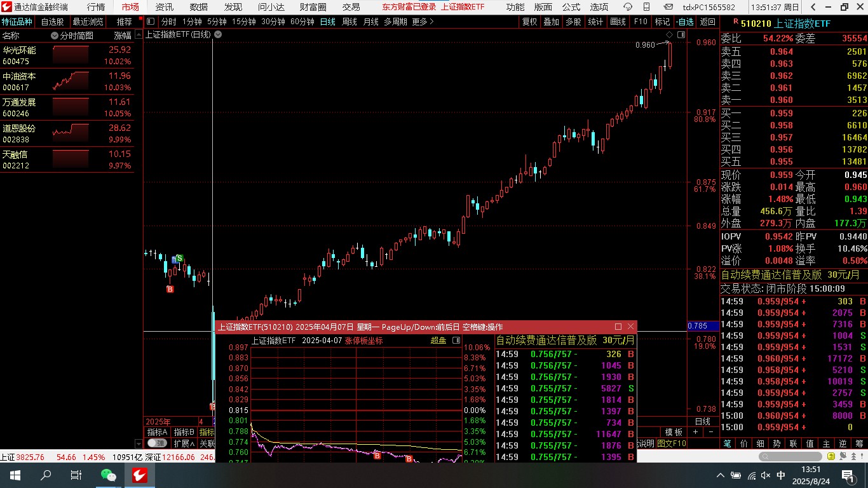Click the layout icon in popup 超盘 header

coord(456,341)
